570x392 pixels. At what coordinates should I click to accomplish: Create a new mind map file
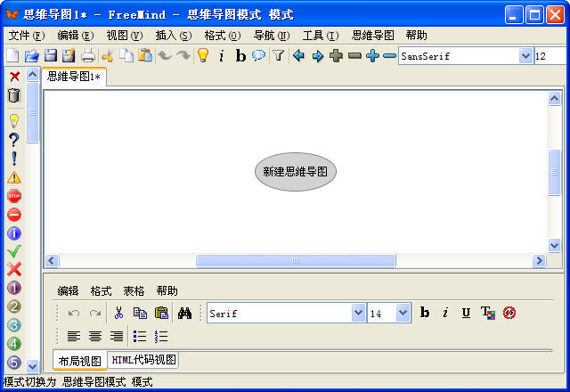(12, 55)
